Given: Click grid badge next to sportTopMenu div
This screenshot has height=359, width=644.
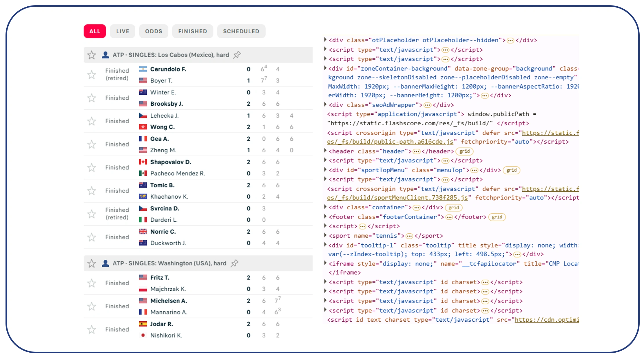Looking at the screenshot, I should click(511, 170).
